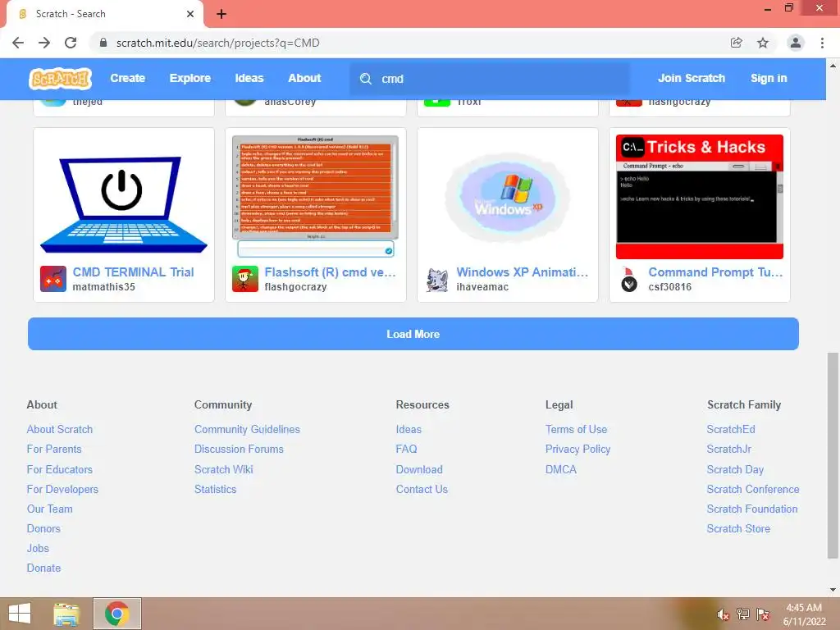
Task: Open For Educators footer link
Action: [x=59, y=469]
